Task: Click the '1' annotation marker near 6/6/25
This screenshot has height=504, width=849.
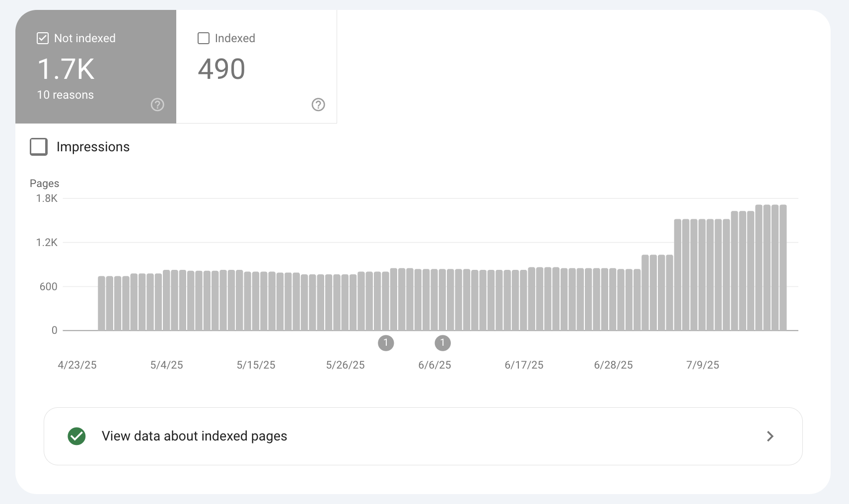Action: 443,343
